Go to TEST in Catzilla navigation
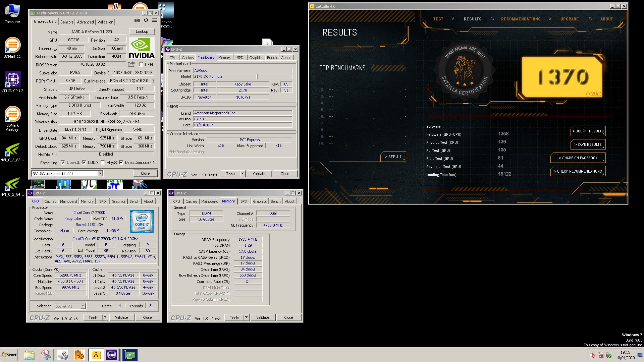 438,19
